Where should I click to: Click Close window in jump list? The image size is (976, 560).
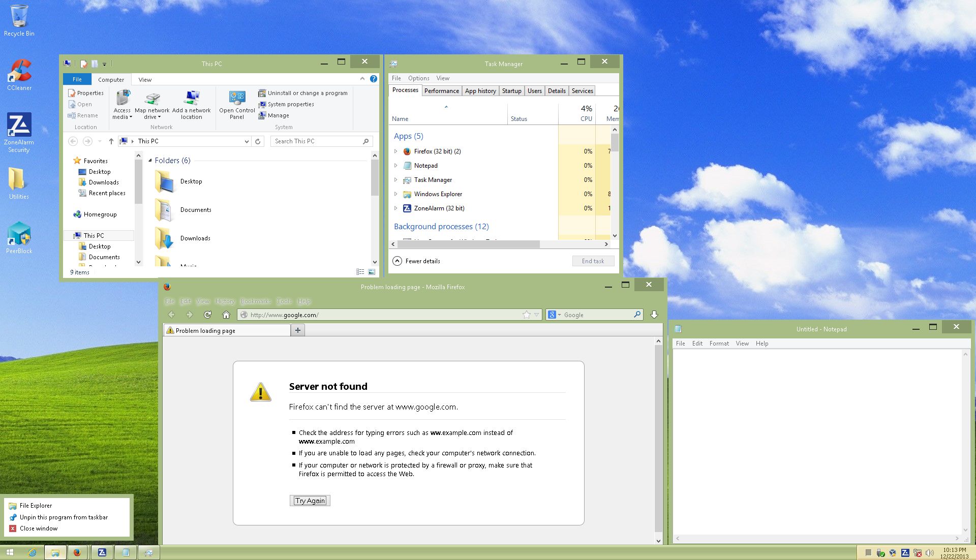coord(38,528)
